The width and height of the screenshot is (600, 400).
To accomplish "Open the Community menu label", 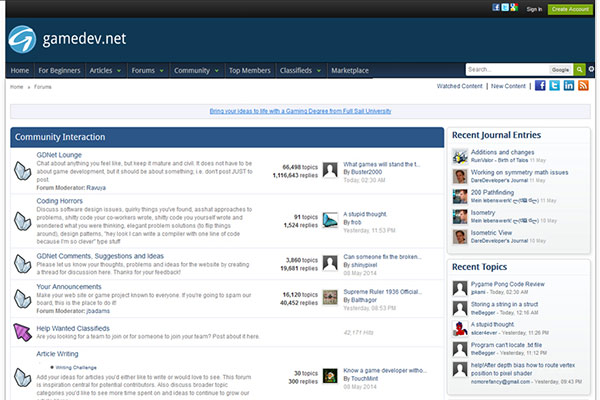I will pos(192,70).
